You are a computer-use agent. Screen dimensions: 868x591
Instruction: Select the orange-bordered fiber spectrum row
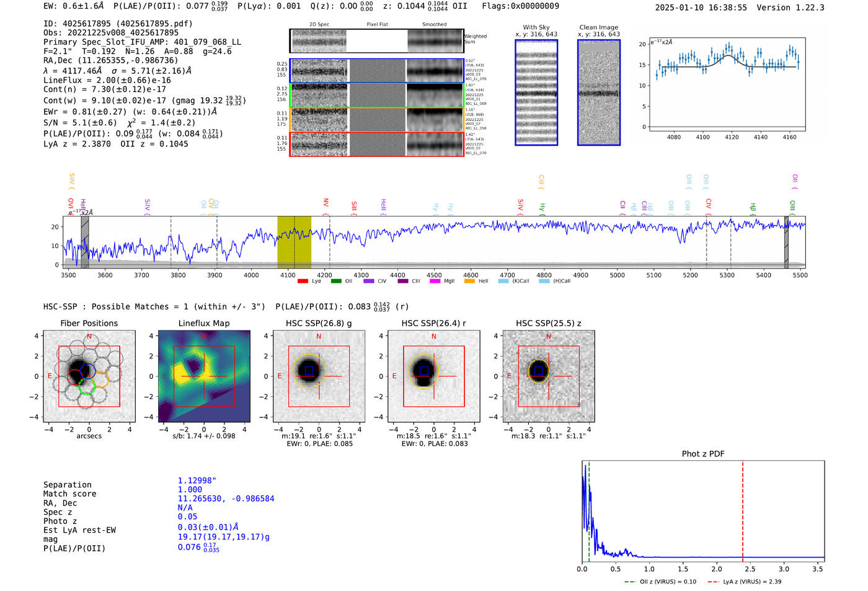[377, 120]
